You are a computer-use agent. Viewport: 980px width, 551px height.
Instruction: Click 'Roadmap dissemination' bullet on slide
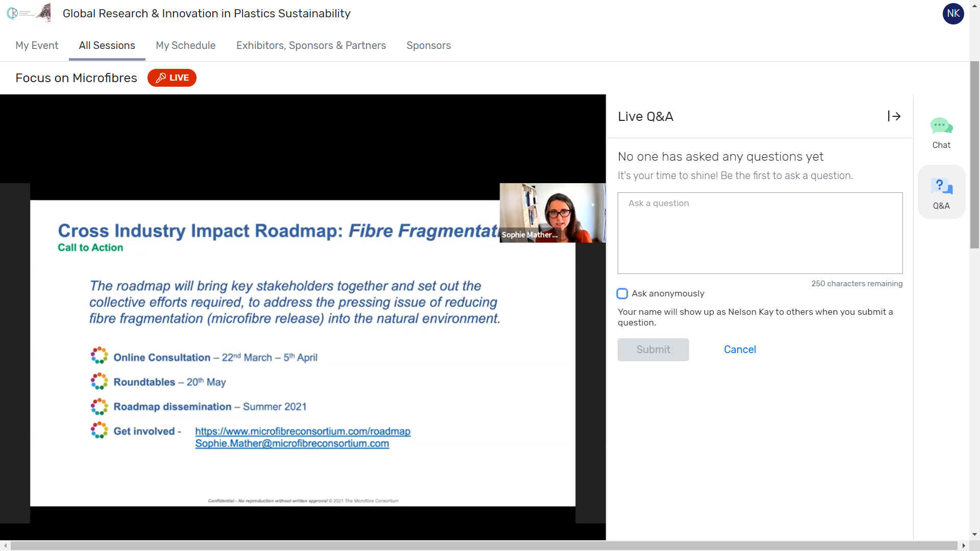coord(210,407)
